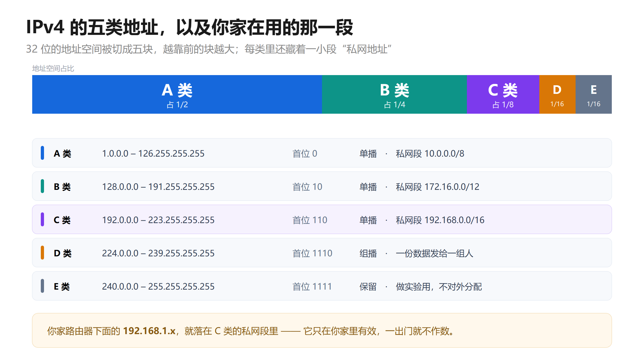Click the text 首位 110

[310, 220]
